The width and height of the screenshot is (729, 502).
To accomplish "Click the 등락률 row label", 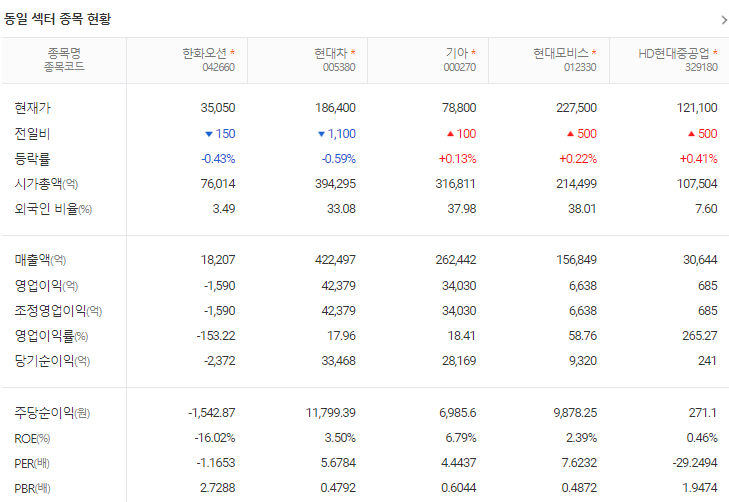I will (x=32, y=159).
